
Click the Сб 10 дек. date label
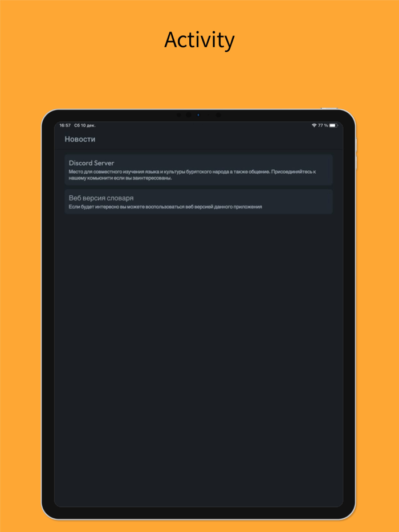point(85,125)
